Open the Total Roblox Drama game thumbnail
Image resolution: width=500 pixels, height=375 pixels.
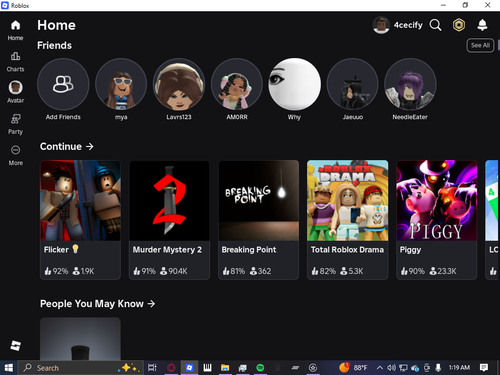click(x=348, y=201)
